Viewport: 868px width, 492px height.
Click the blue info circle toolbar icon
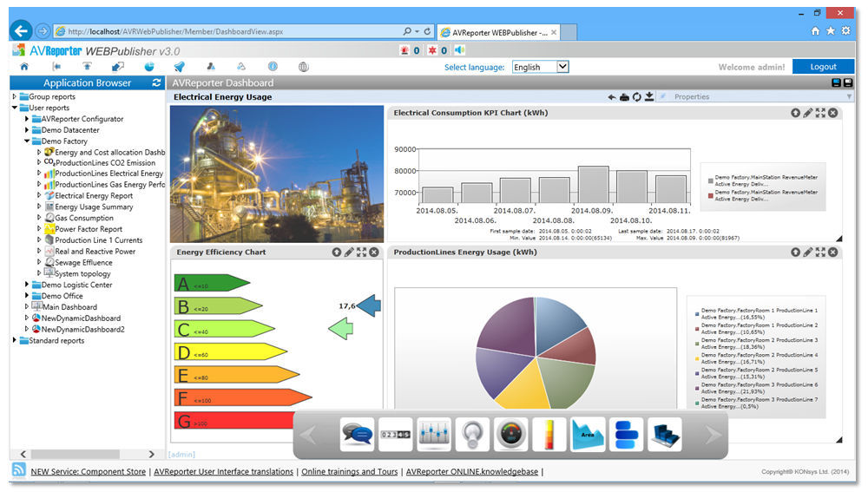coord(273,67)
